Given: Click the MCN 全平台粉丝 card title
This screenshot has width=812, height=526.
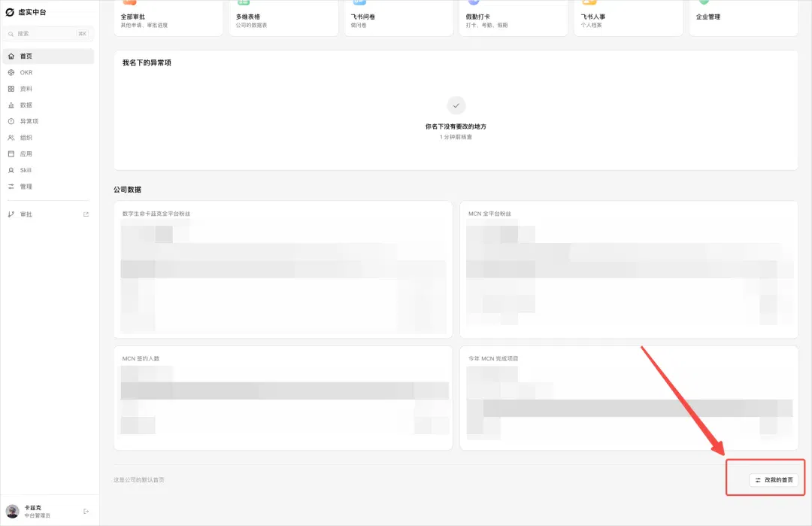Looking at the screenshot, I should [490, 214].
